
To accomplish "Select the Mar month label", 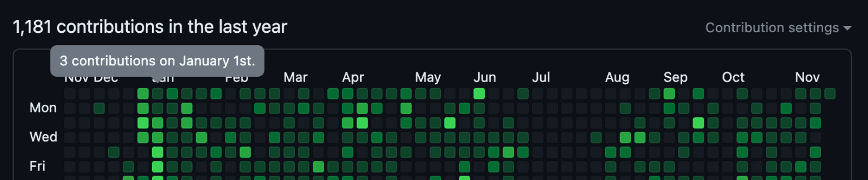I will pos(295,77).
